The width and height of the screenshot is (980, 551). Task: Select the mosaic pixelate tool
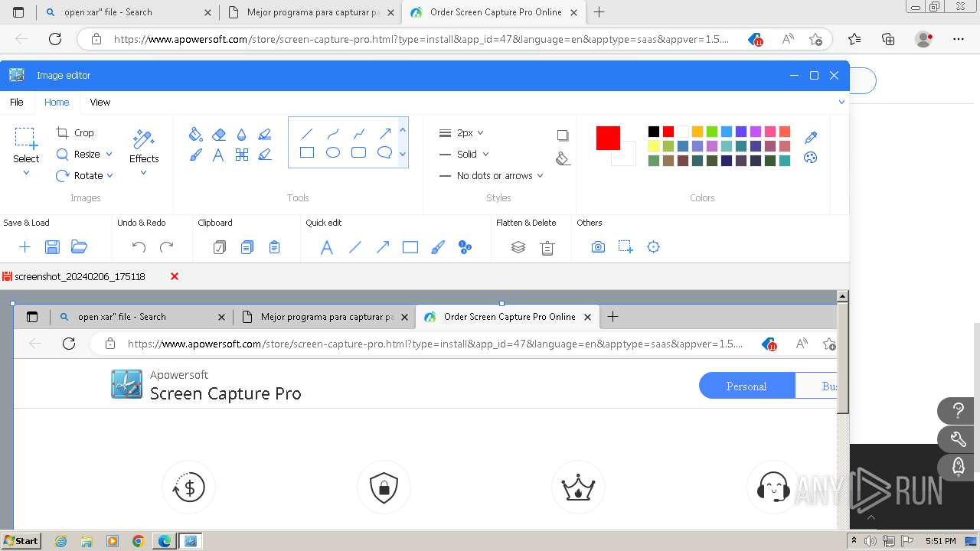click(242, 155)
